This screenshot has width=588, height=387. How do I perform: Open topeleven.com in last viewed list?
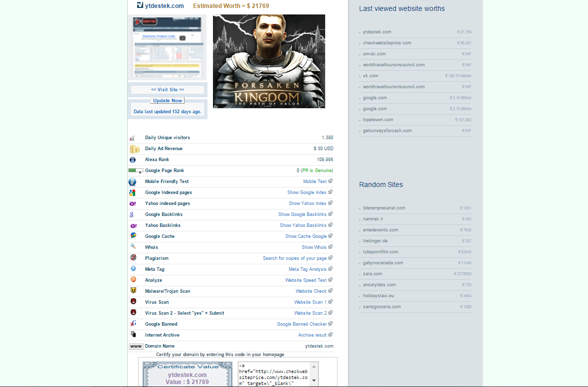pyautogui.click(x=378, y=120)
